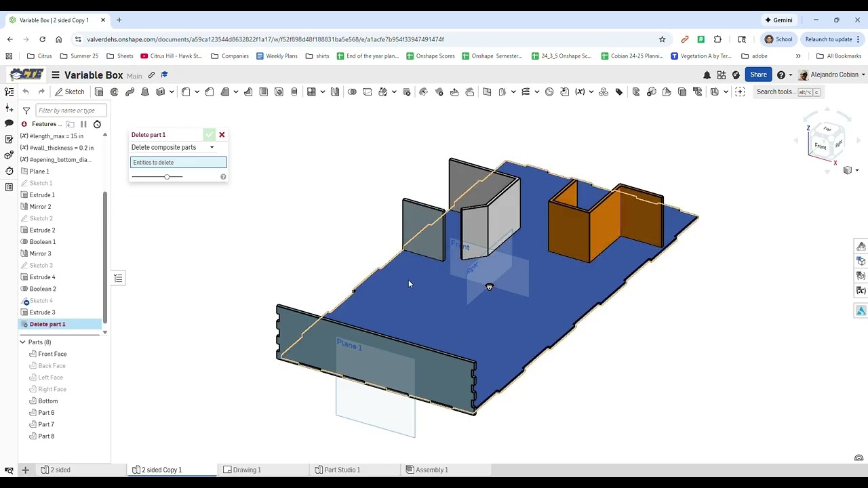The image size is (868, 488).
Task: Open the view cube display options dropdown
Action: click(x=850, y=170)
